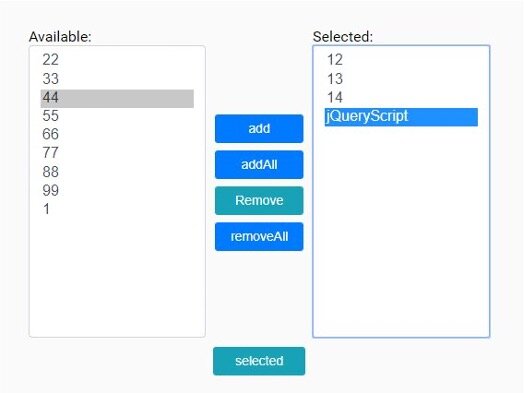This screenshot has width=524, height=393.
Task: Select item 66 in Available list
Action: point(117,134)
